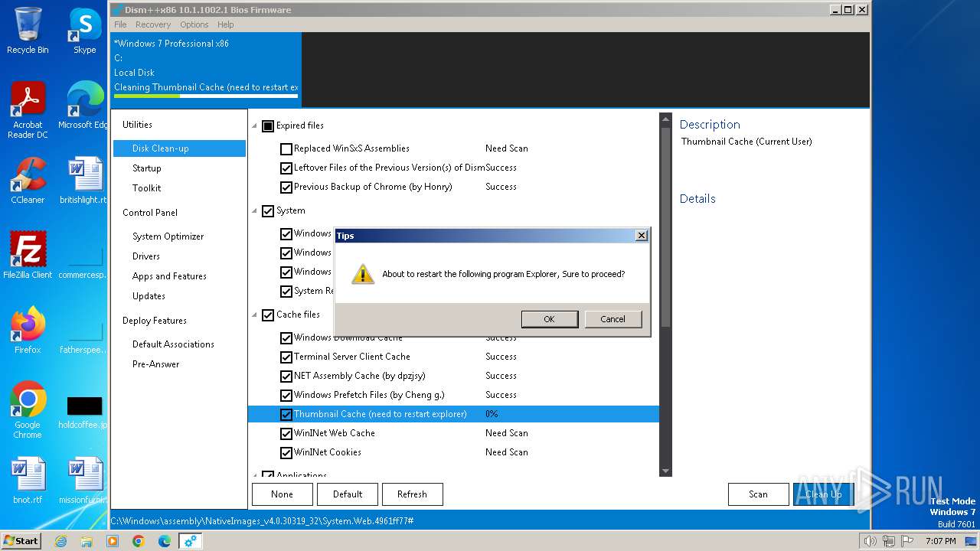
Task: Open Chrome from the taskbar
Action: [139, 541]
